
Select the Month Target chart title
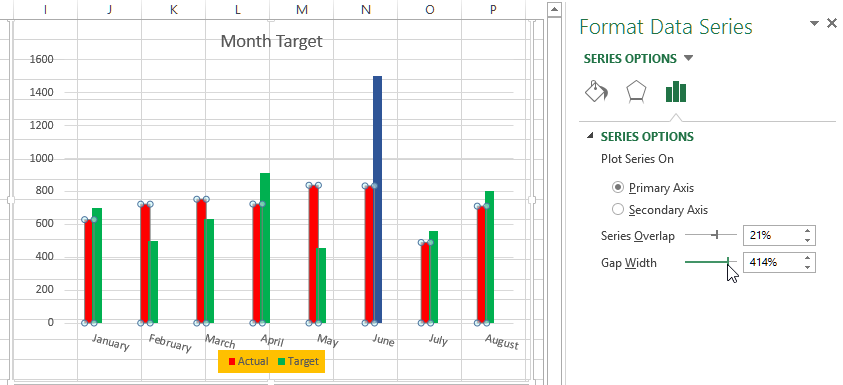(272, 41)
